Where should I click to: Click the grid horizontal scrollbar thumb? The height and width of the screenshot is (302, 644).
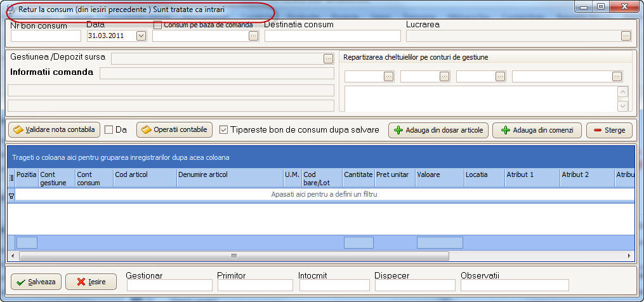[x=233, y=256]
